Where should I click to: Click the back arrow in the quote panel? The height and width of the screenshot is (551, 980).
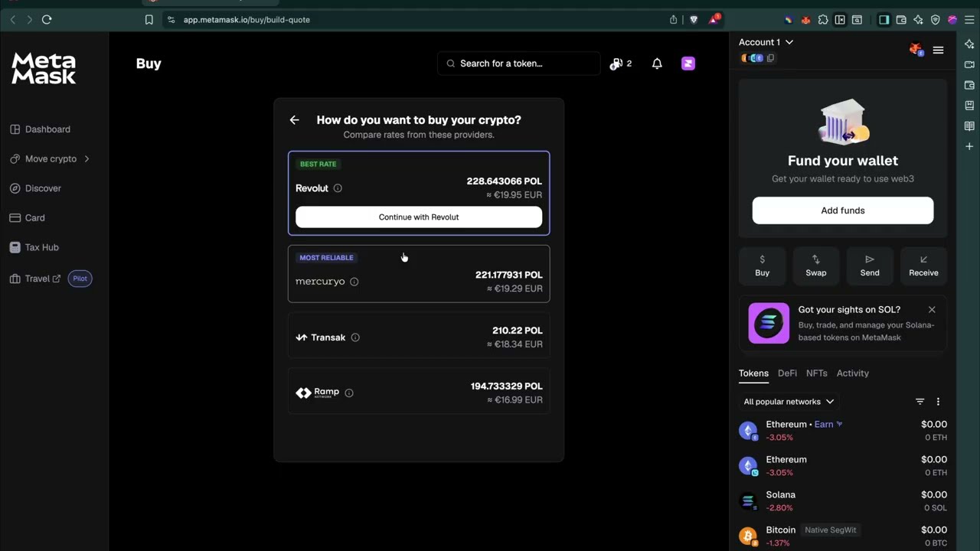295,120
